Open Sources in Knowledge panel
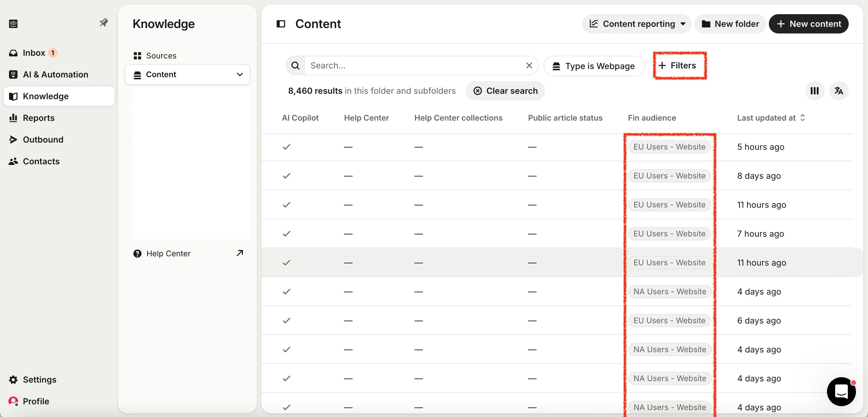The image size is (868, 417). point(161,55)
